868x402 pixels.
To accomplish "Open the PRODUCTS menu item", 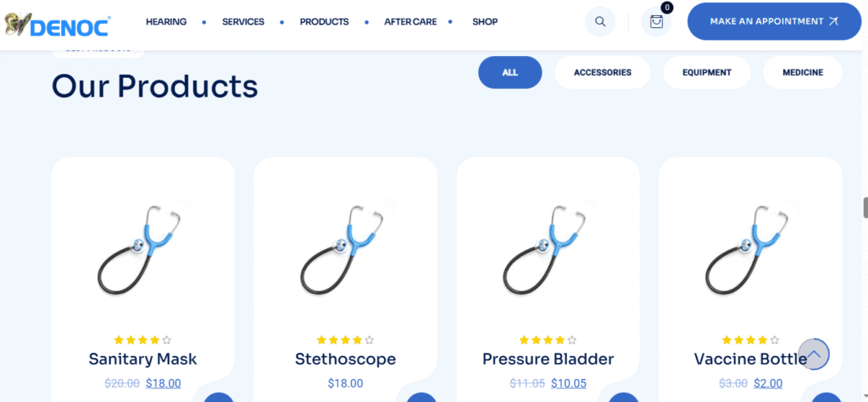I will 325,22.
